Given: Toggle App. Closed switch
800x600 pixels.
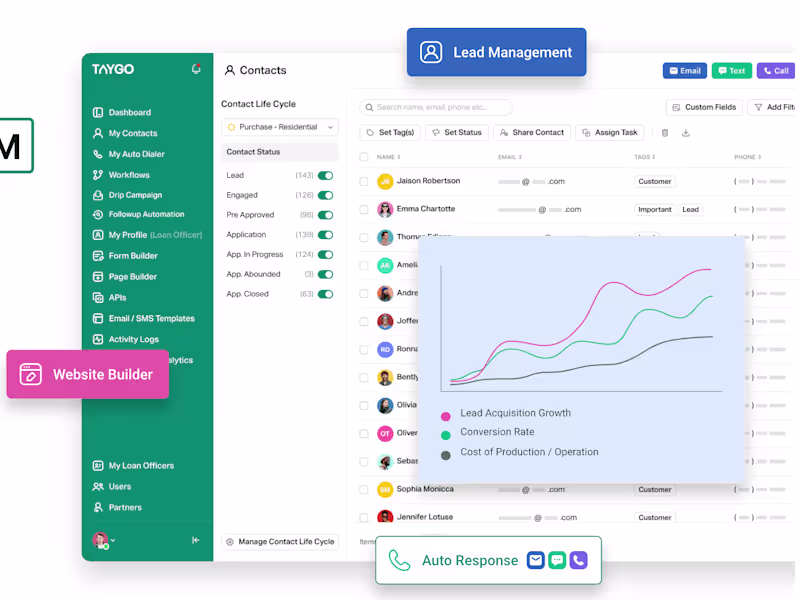Looking at the screenshot, I should point(326,294).
